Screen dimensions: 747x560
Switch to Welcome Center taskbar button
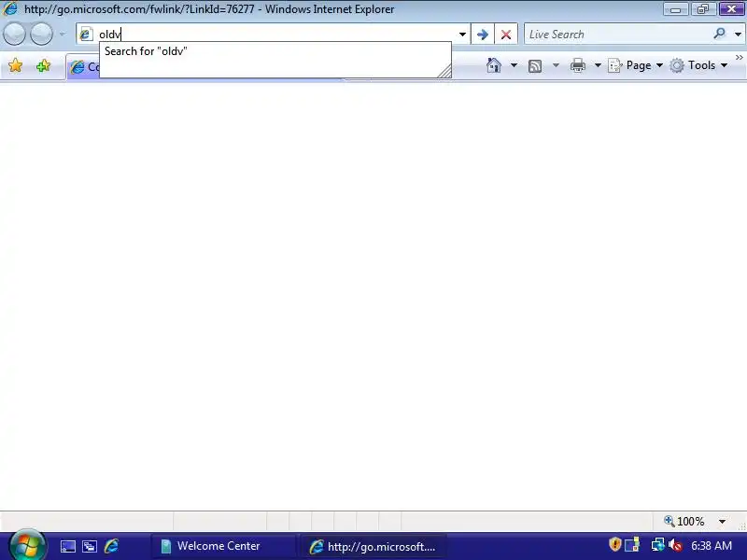coord(223,546)
